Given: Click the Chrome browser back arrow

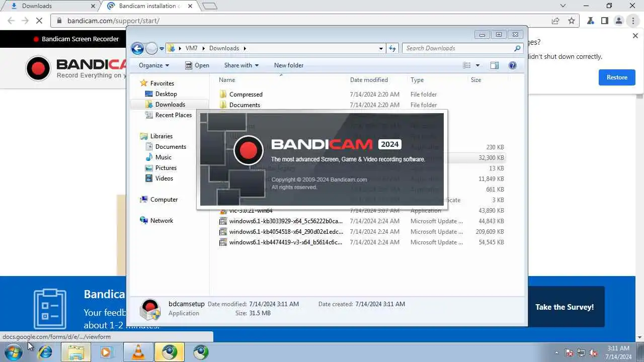Looking at the screenshot, I should [x=11, y=21].
